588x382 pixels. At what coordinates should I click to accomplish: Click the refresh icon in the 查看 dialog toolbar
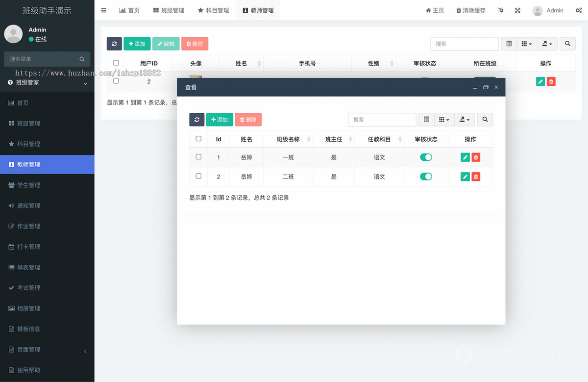(x=196, y=119)
